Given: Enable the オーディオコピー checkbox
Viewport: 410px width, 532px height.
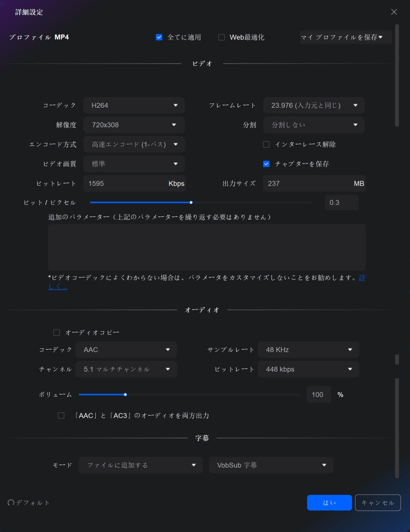Looking at the screenshot, I should coord(57,332).
